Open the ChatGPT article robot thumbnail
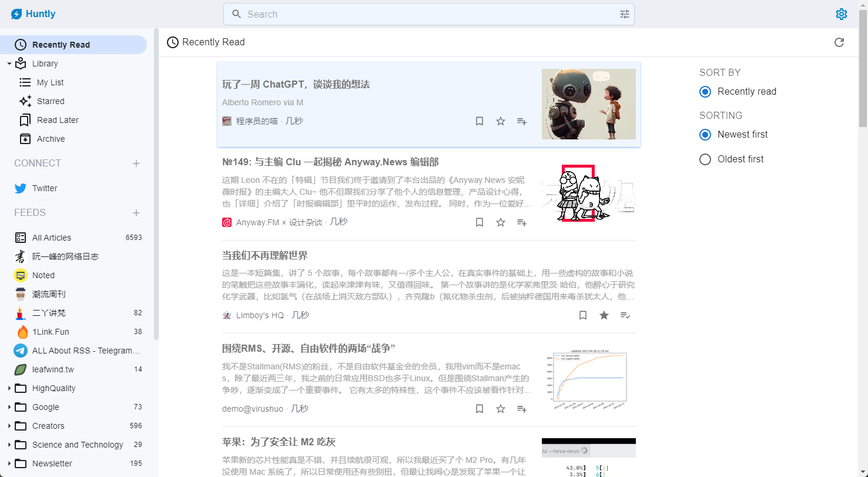868x477 pixels. click(589, 104)
